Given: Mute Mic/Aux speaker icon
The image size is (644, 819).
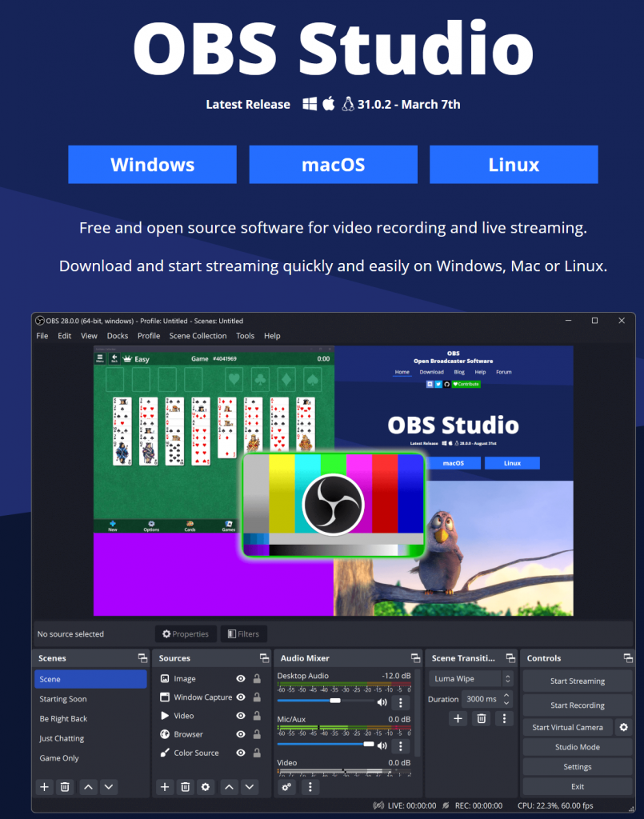Looking at the screenshot, I should click(x=382, y=745).
